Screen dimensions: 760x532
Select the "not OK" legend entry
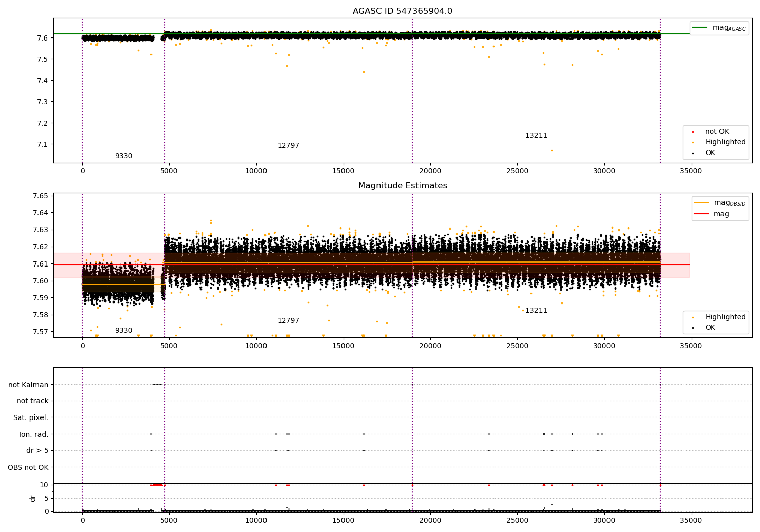(x=717, y=132)
